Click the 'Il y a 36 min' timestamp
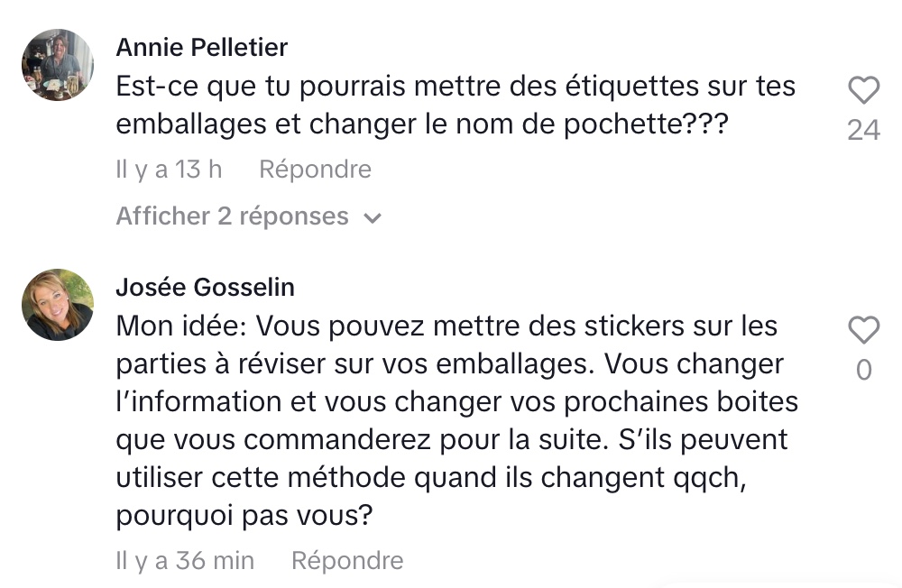The width and height of the screenshot is (902, 588). [185, 560]
